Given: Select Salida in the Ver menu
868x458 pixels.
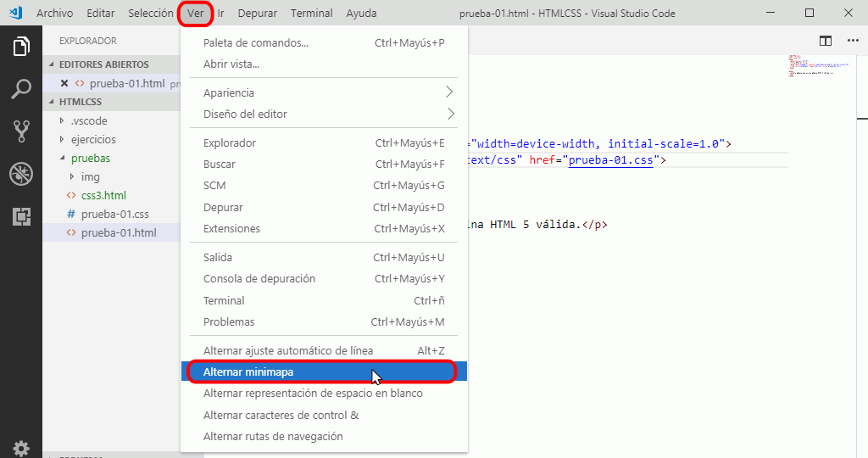Looking at the screenshot, I should (325, 258).
